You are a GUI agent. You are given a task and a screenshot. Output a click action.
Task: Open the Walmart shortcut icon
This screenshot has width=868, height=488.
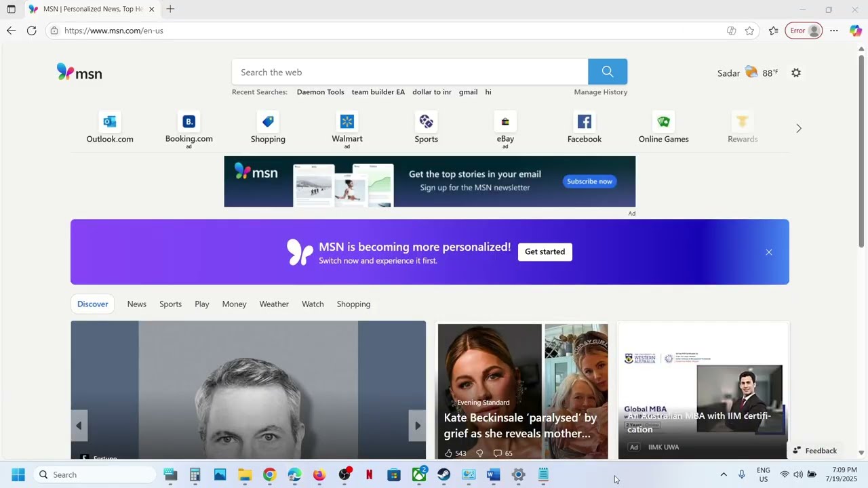(x=347, y=121)
